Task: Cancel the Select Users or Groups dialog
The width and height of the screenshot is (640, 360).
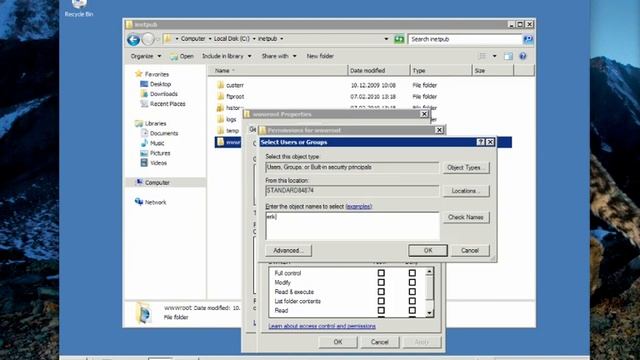Action: pos(470,251)
